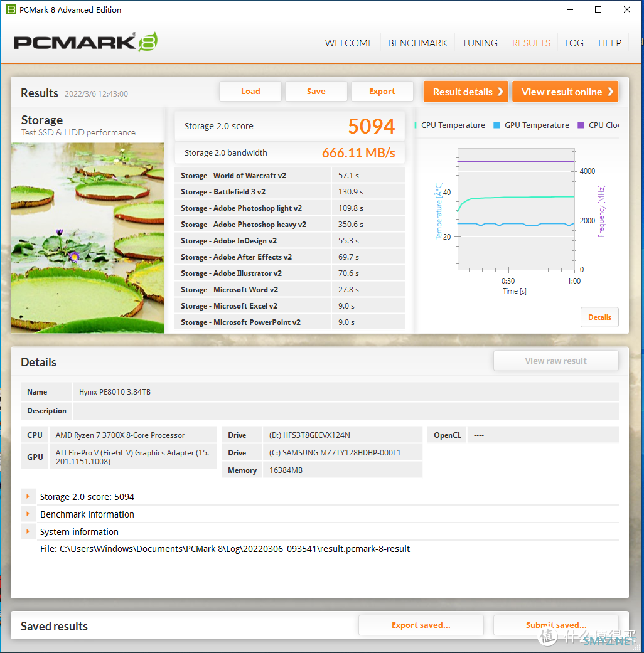
Task: Click the Saved results heading
Action: 54,626
